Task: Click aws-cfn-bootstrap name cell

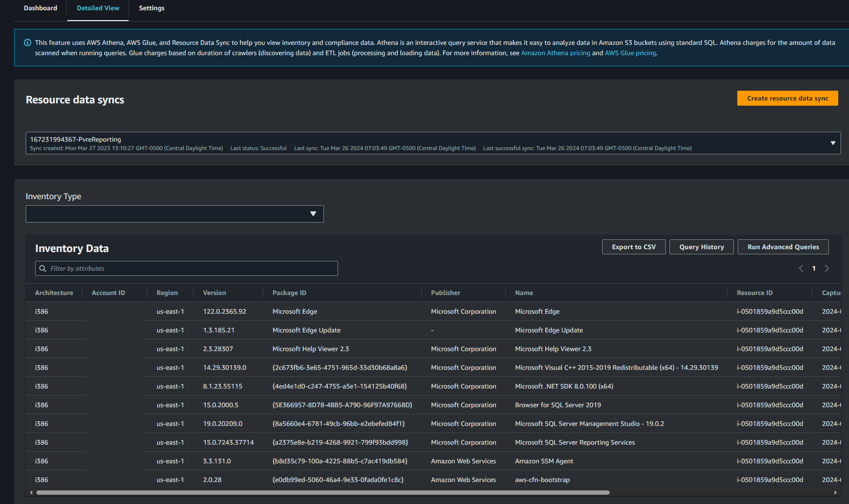Action: (542, 480)
